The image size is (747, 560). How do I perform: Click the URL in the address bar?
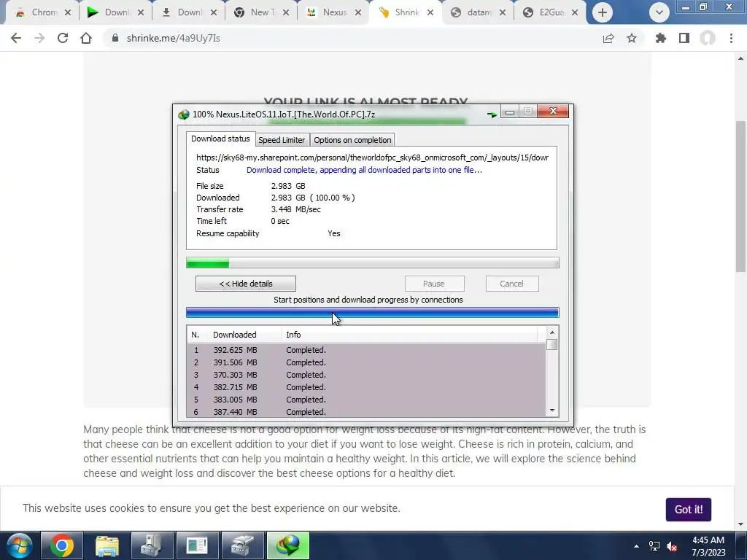pyautogui.click(x=174, y=38)
